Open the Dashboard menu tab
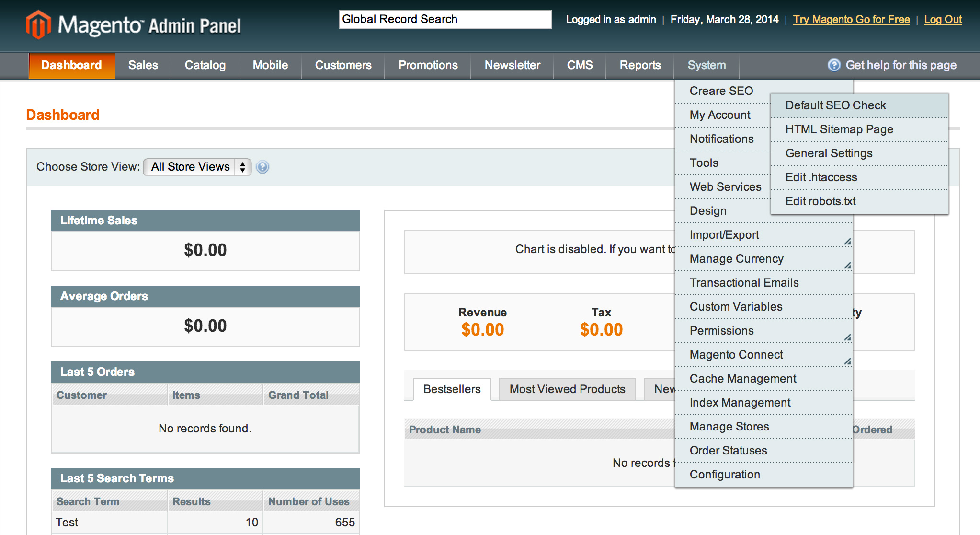 tap(71, 65)
